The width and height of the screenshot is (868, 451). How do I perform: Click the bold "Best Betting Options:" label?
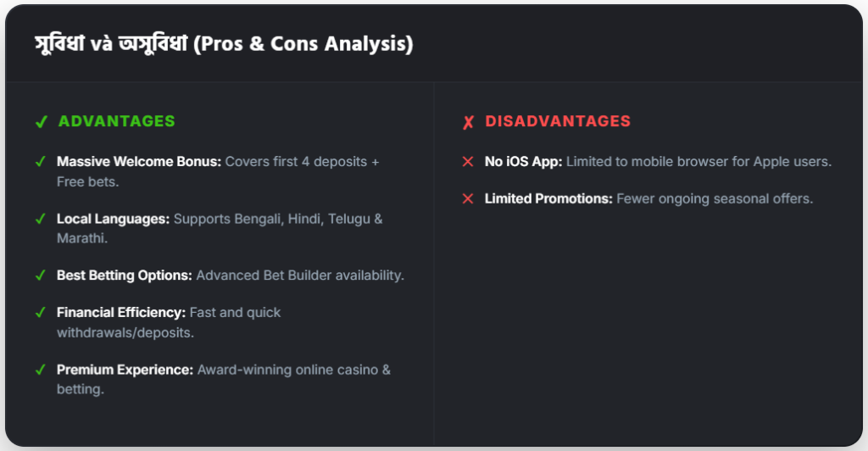(x=125, y=276)
